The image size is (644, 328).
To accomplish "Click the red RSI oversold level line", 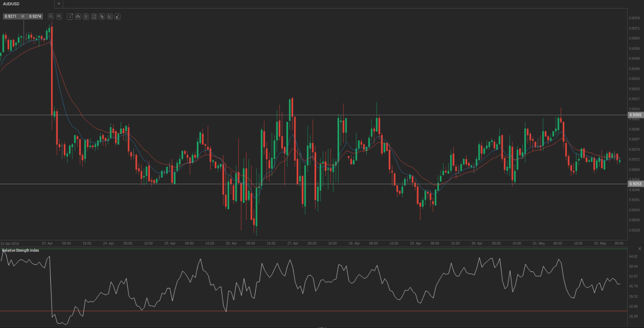I will [x=307, y=311].
